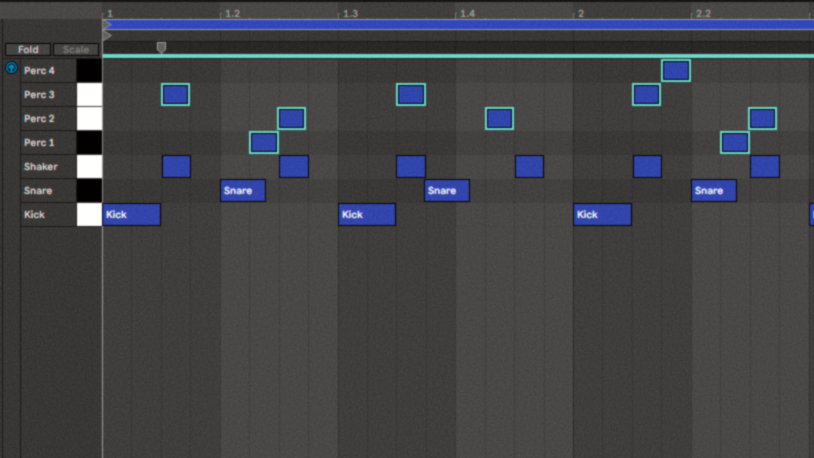Select the first Perc 3 note
The width and height of the screenshot is (814, 458).
click(x=175, y=95)
